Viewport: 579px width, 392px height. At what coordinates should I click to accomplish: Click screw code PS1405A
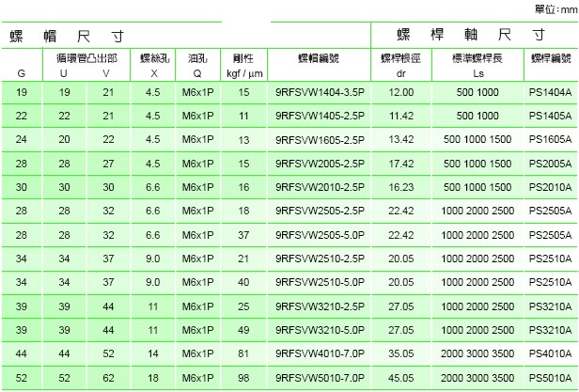[553, 117]
